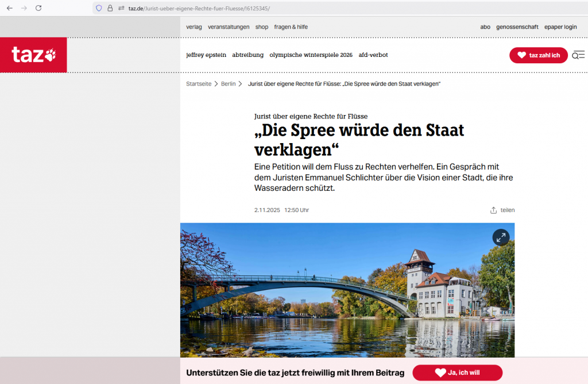
Task: Click the taz logo with paw
Action: coord(34,55)
